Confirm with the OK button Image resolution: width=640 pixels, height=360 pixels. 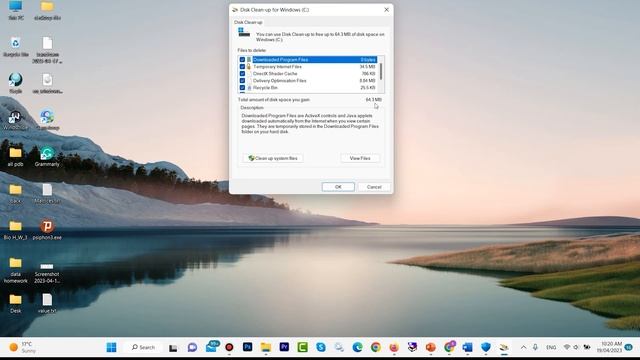click(x=338, y=187)
